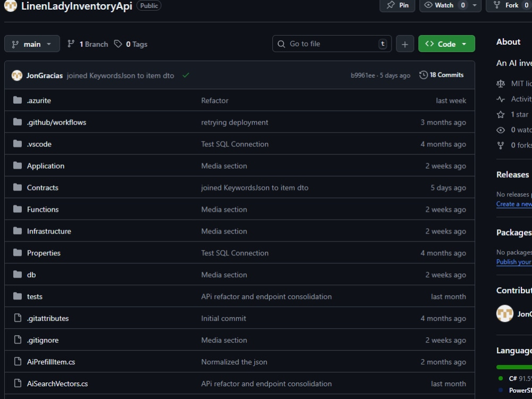The width and height of the screenshot is (532, 399).
Task: View the 1 Branch link
Action: 88,44
